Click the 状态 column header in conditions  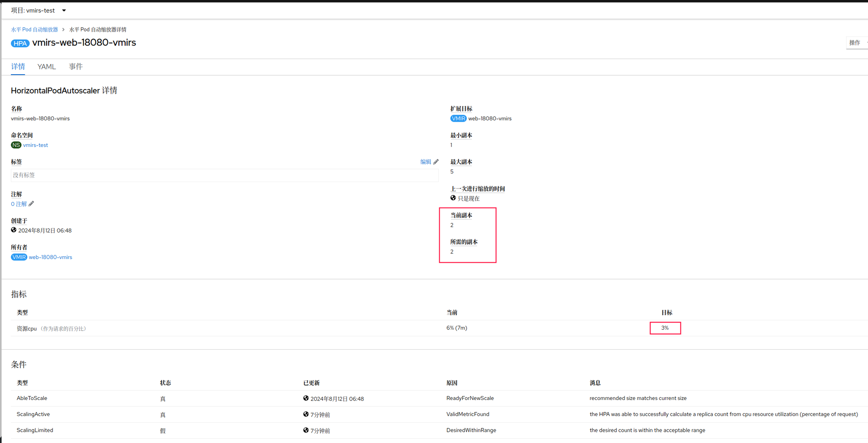pyautogui.click(x=165, y=383)
